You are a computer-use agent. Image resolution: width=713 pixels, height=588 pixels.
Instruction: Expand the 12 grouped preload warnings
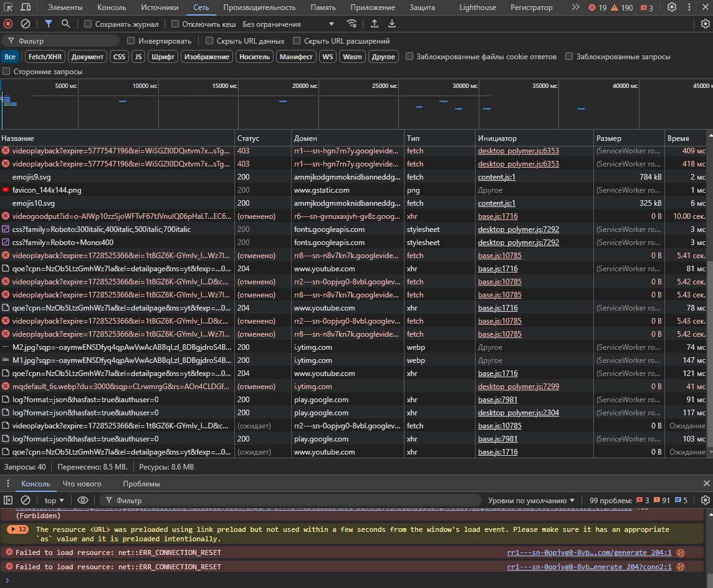17,529
